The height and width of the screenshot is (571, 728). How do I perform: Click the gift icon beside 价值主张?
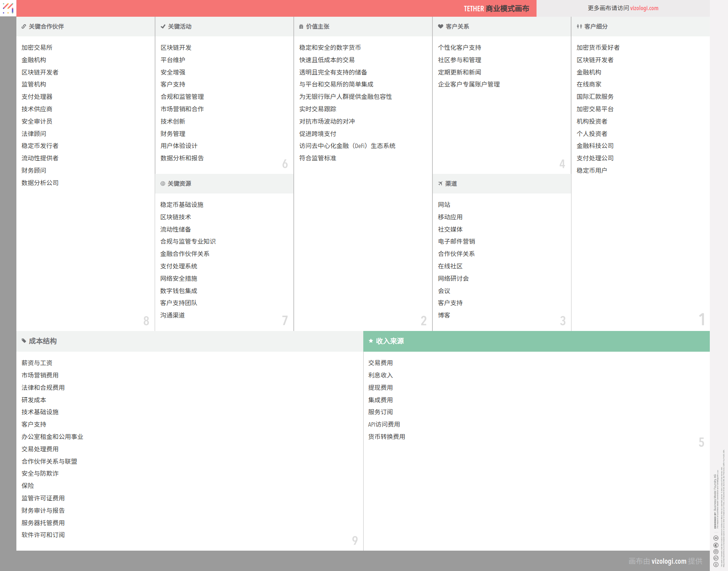pyautogui.click(x=301, y=27)
